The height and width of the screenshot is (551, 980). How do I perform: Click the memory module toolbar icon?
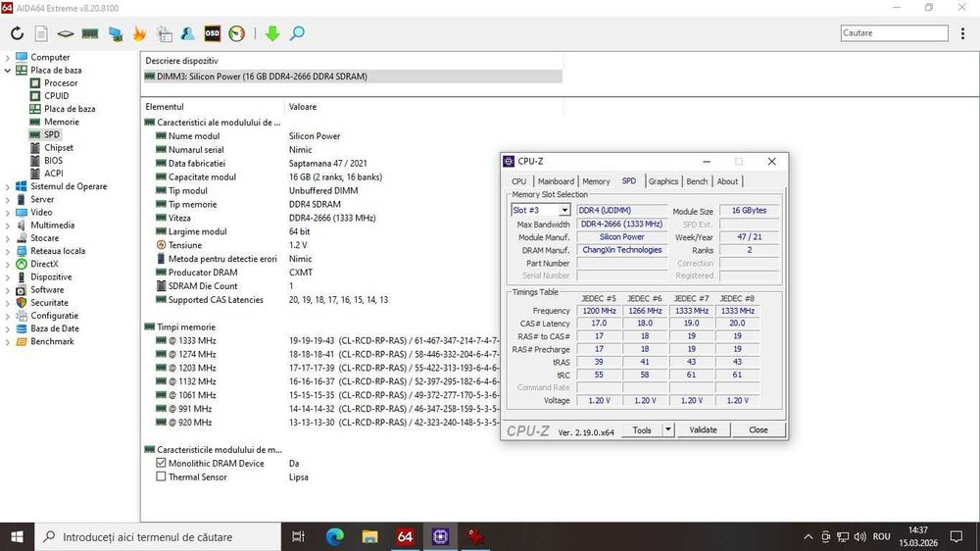[90, 33]
